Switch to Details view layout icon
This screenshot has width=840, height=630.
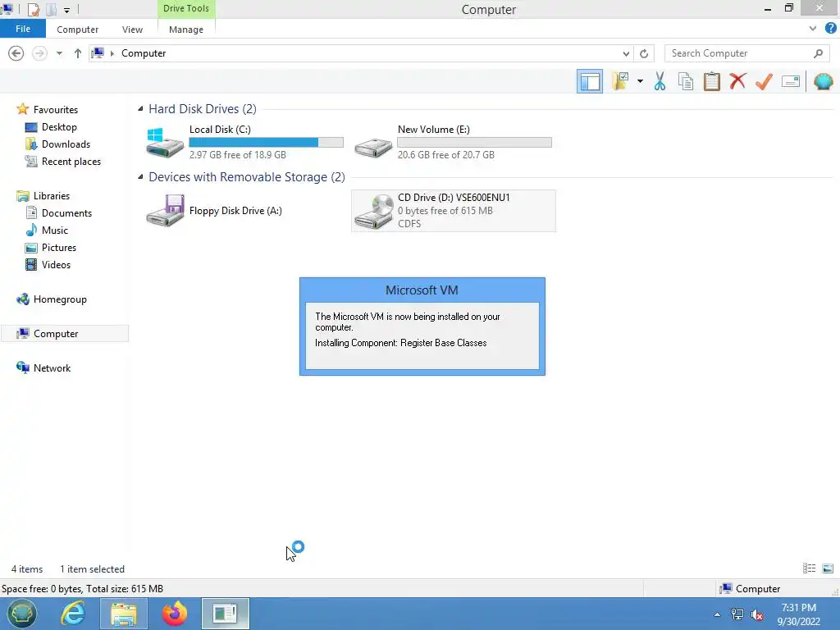(809, 568)
